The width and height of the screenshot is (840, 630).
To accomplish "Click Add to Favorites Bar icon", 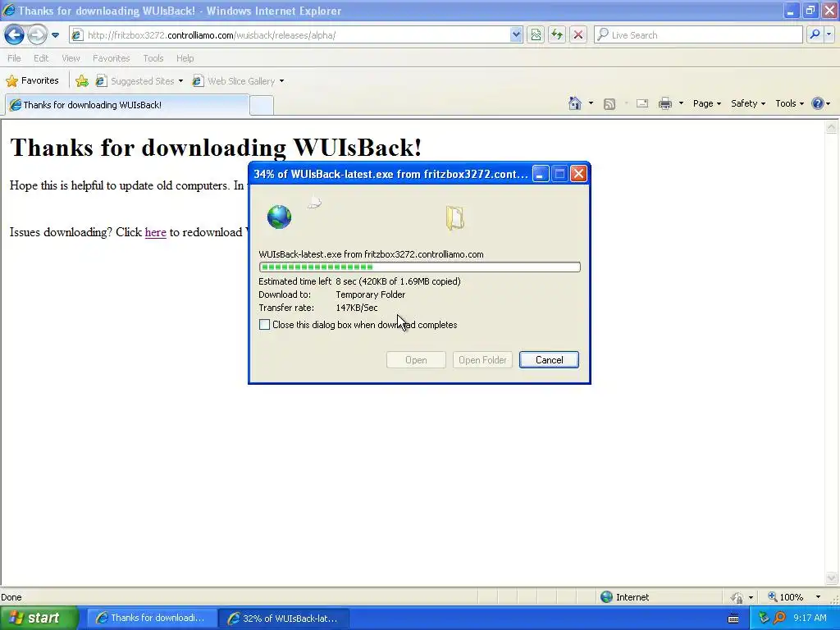I will click(82, 81).
